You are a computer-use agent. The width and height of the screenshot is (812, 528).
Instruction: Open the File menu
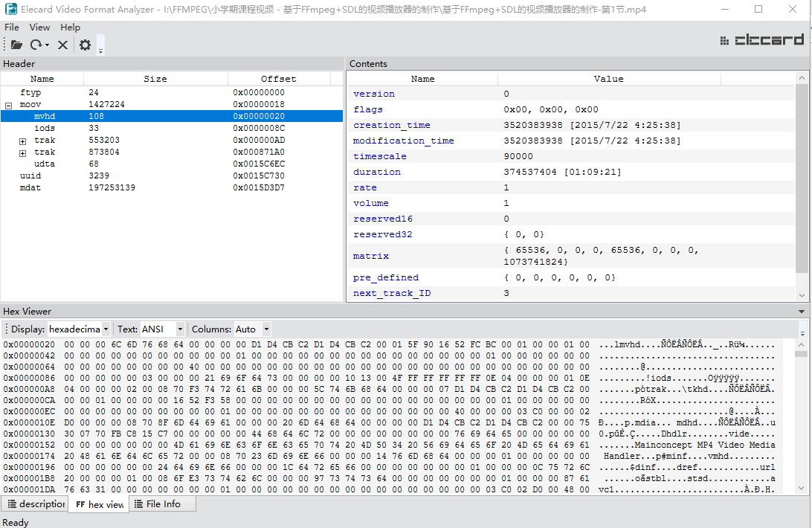[x=11, y=28]
